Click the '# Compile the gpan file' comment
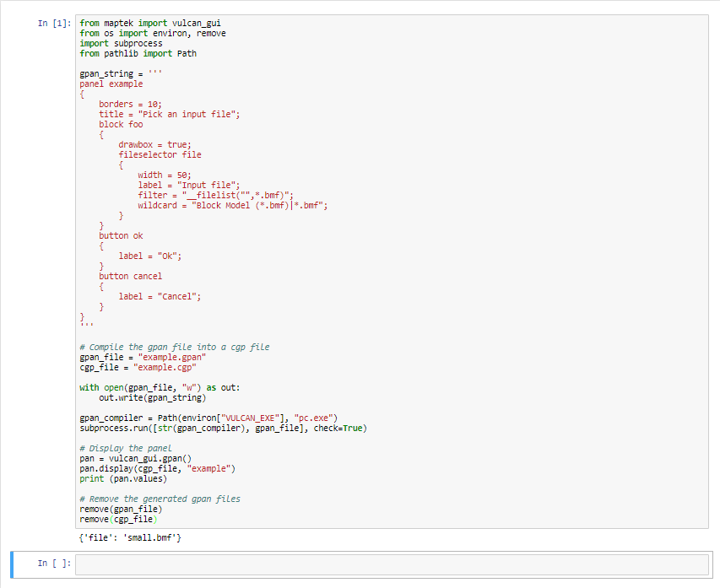The image size is (720, 588). [175, 347]
